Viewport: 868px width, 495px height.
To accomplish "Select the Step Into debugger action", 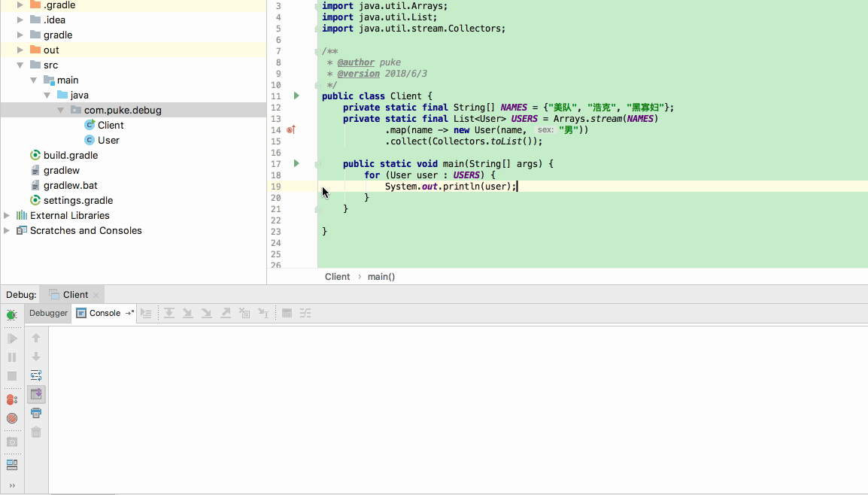I will pyautogui.click(x=188, y=313).
